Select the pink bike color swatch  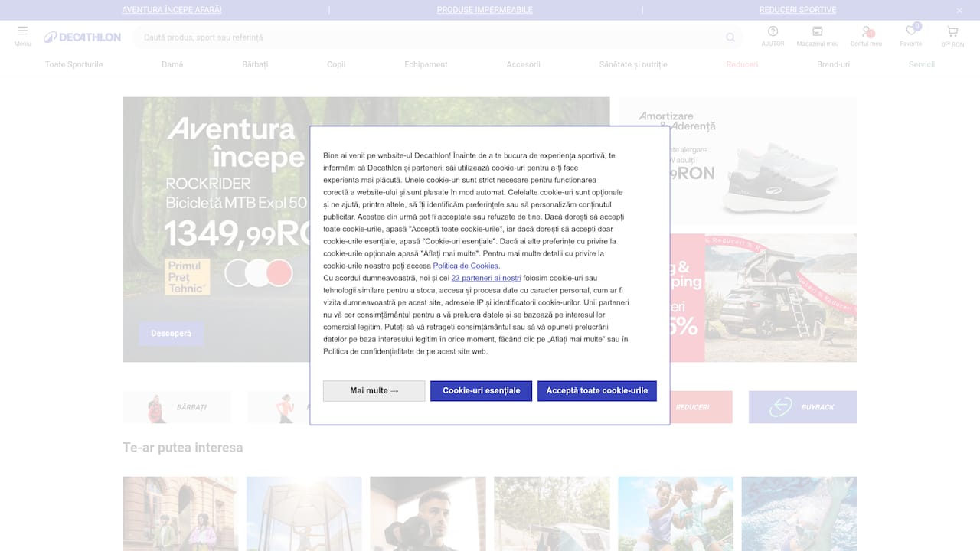point(280,272)
